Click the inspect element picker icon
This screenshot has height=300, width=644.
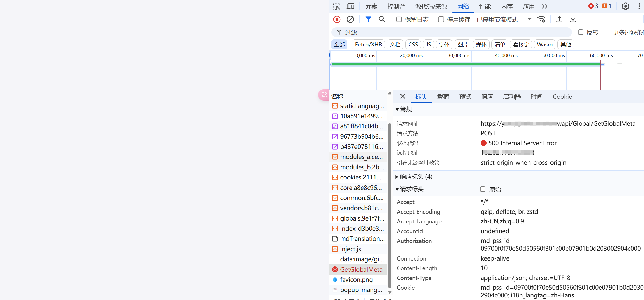pyautogui.click(x=337, y=6)
